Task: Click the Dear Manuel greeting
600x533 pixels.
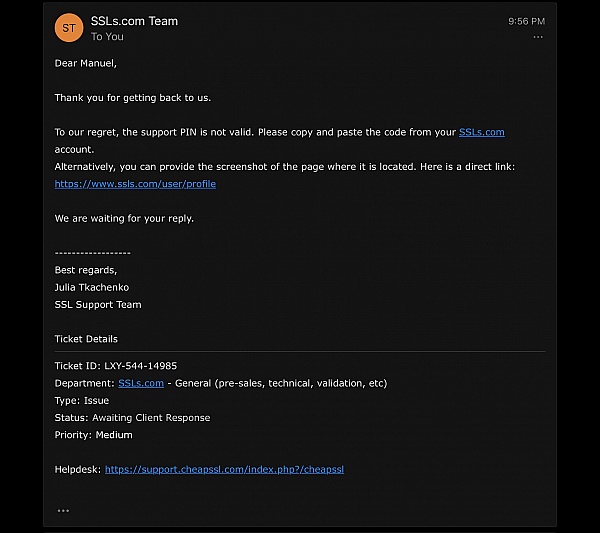Action: (x=86, y=63)
